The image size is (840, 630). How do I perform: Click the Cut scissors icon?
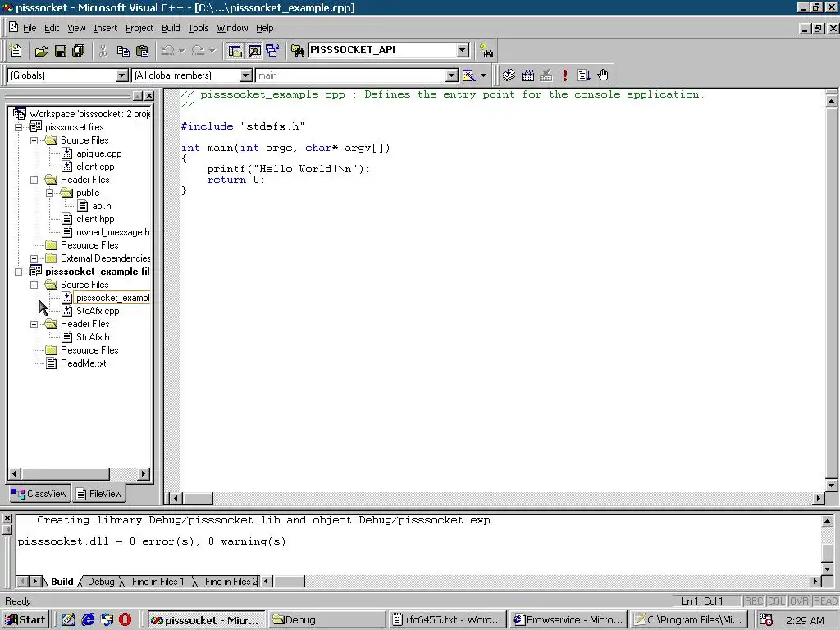103,51
